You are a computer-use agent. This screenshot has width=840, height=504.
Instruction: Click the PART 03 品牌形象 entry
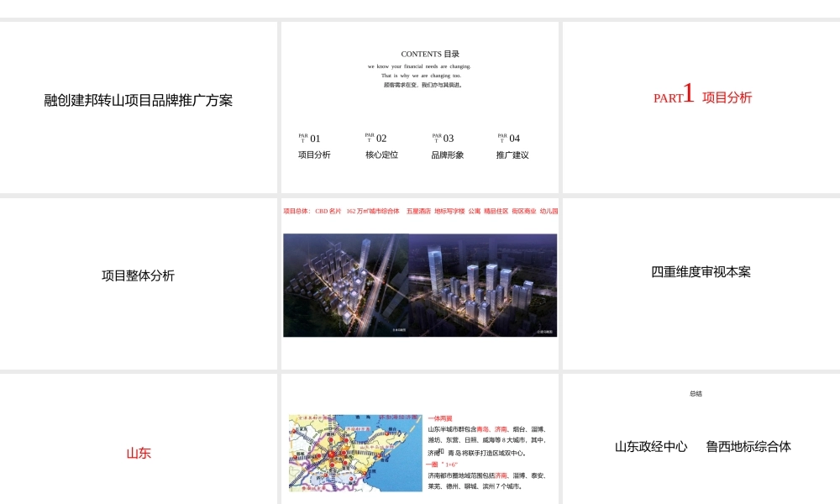(447, 146)
